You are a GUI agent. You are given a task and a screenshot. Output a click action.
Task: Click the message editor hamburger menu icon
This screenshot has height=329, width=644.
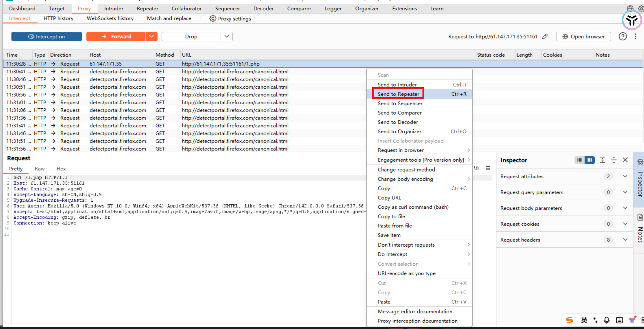coord(488,168)
